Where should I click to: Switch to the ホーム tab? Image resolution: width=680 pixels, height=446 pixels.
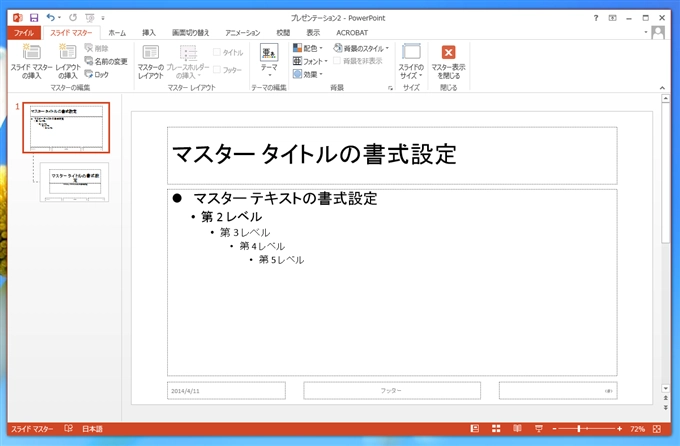(x=117, y=33)
